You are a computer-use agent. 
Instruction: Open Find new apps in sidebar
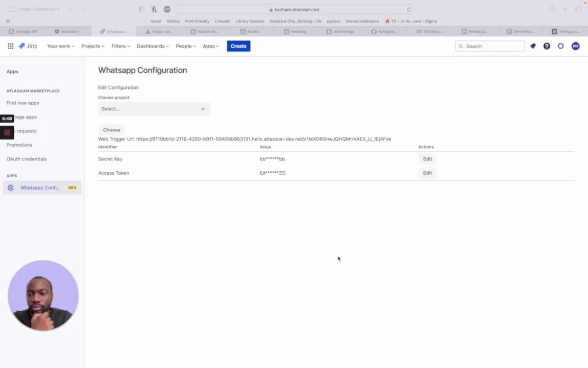22,103
